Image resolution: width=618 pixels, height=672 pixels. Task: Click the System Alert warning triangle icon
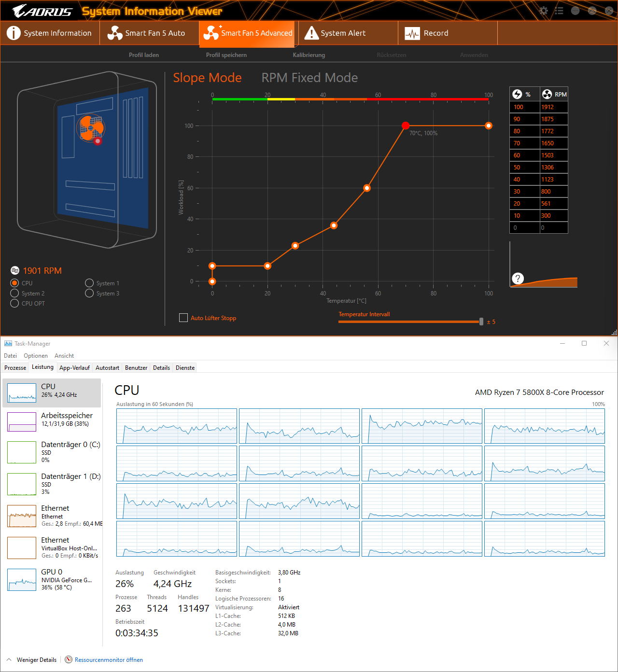(x=311, y=33)
